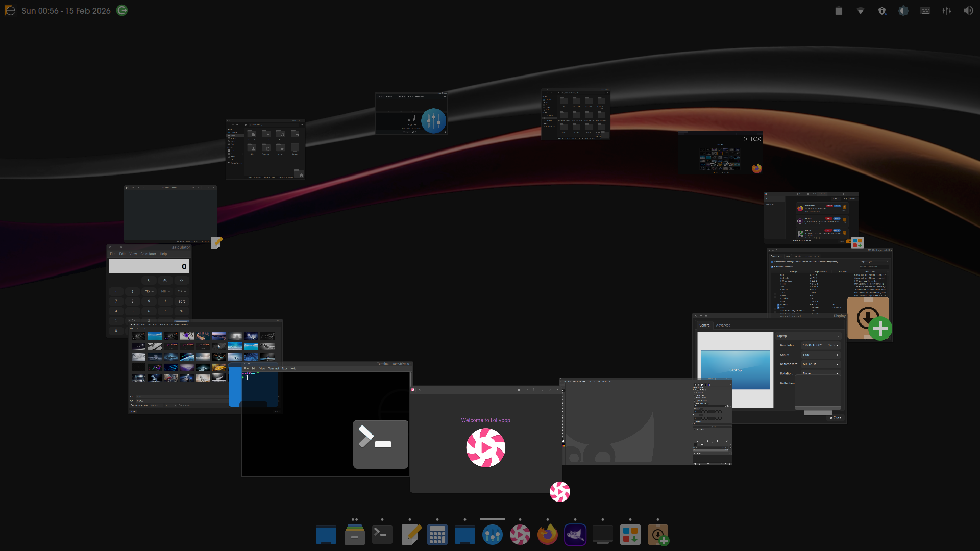Toggle the installed packages checkbox
The width and height of the screenshot is (980, 551).
pyautogui.click(x=772, y=266)
